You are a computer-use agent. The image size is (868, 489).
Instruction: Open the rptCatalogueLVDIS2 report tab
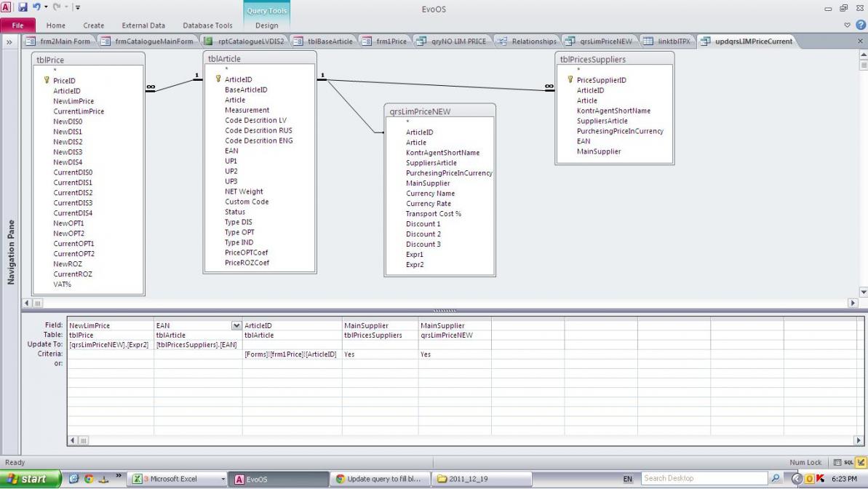click(x=244, y=41)
